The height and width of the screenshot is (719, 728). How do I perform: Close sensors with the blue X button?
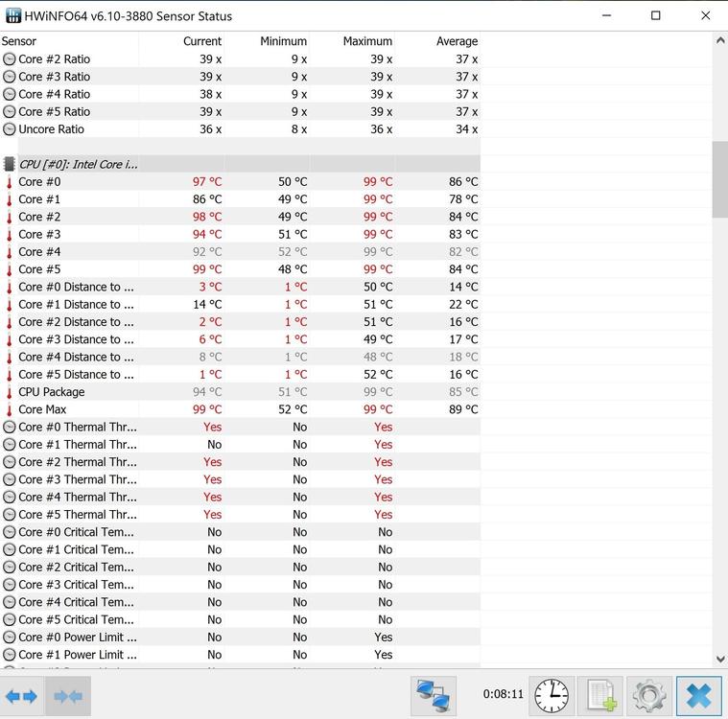click(698, 696)
